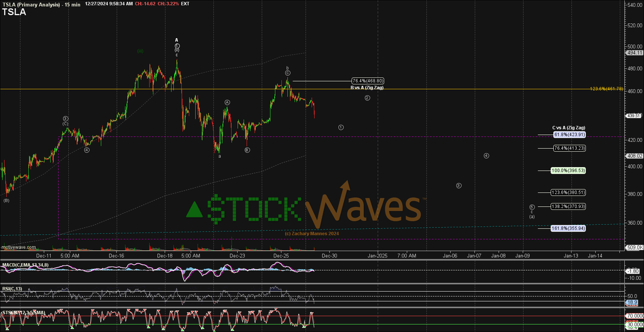This screenshot has width=644, height=332.
Task: Click the Jan-07 date on time axis
Action: (x=475, y=256)
